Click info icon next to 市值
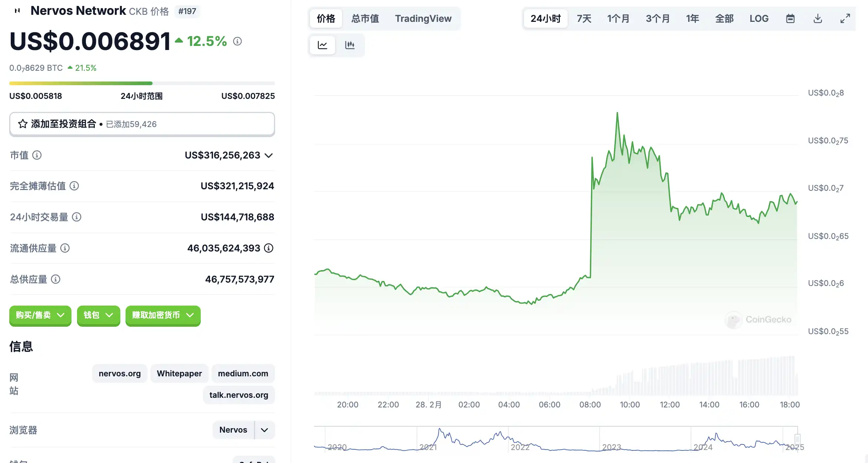This screenshot has height=463, width=868. 37,155
